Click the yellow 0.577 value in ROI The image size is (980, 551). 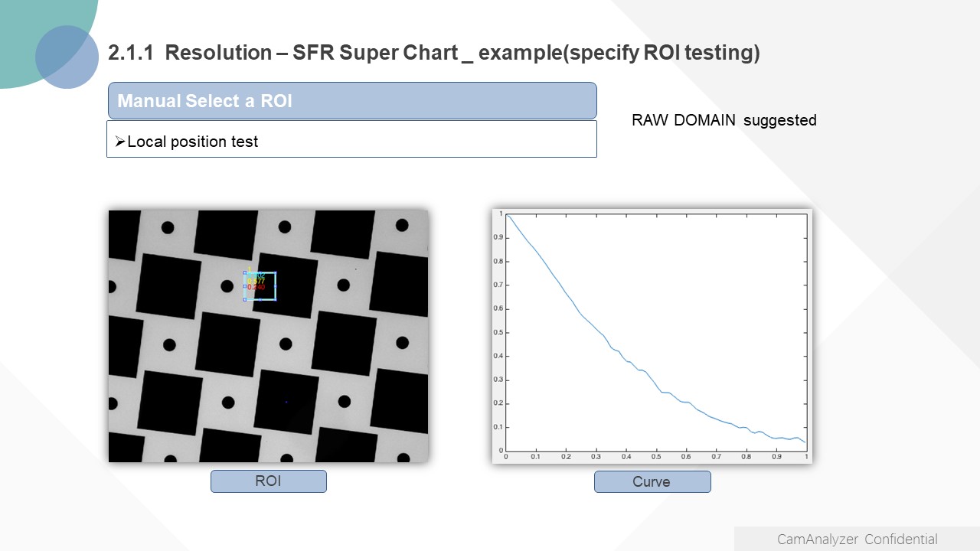tap(256, 281)
